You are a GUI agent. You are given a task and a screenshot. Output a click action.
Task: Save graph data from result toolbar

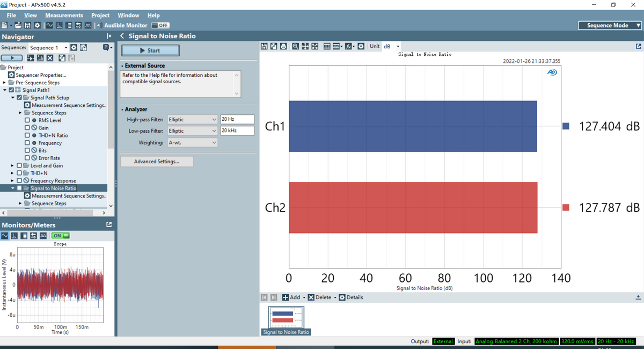coord(264,46)
